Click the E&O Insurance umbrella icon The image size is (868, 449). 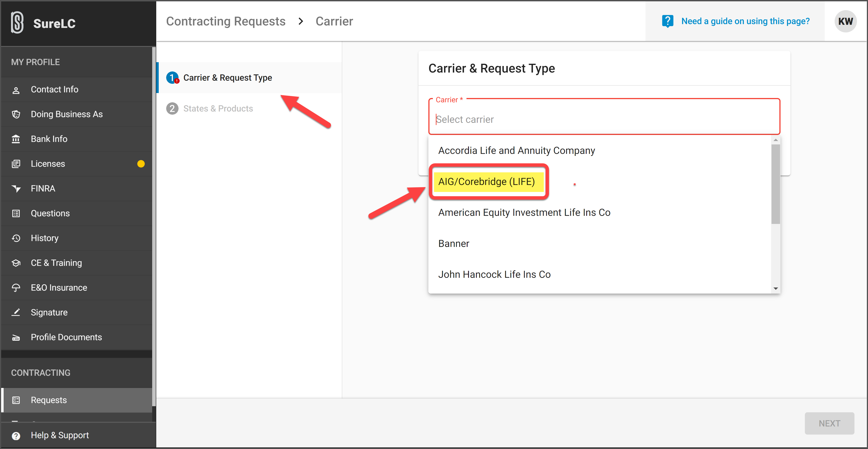click(16, 288)
